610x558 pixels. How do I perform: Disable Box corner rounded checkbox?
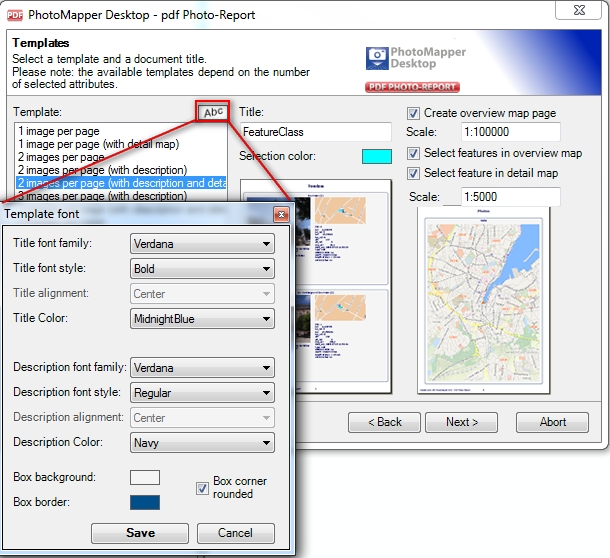(203, 487)
